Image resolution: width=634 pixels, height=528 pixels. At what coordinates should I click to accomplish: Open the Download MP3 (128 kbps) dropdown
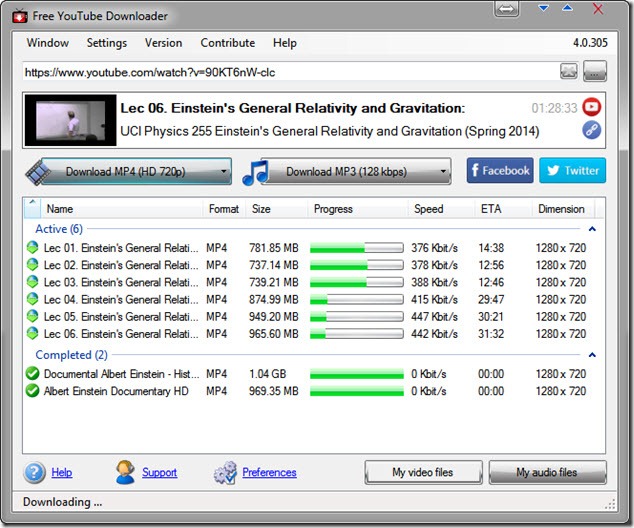click(443, 172)
